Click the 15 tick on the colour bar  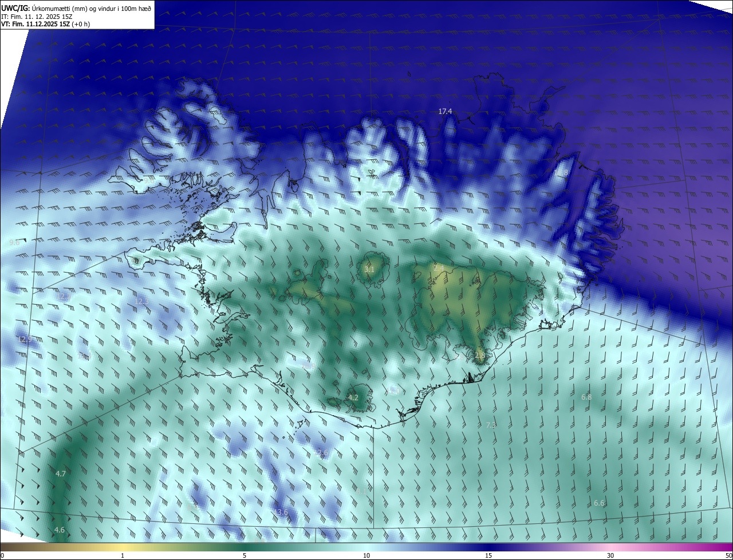(488, 555)
